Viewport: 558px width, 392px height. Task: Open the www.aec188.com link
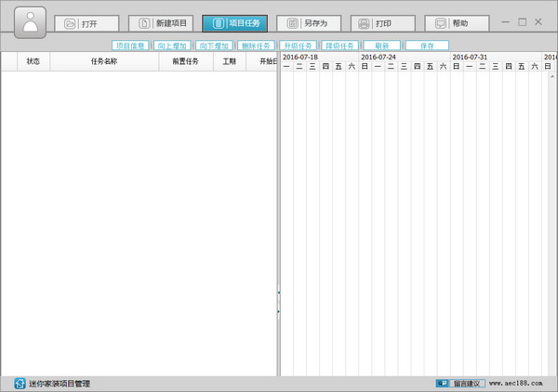coord(515,383)
